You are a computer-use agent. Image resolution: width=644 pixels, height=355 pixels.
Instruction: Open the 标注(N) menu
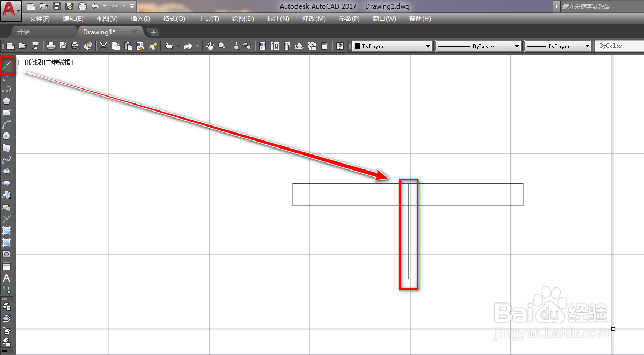coord(278,19)
